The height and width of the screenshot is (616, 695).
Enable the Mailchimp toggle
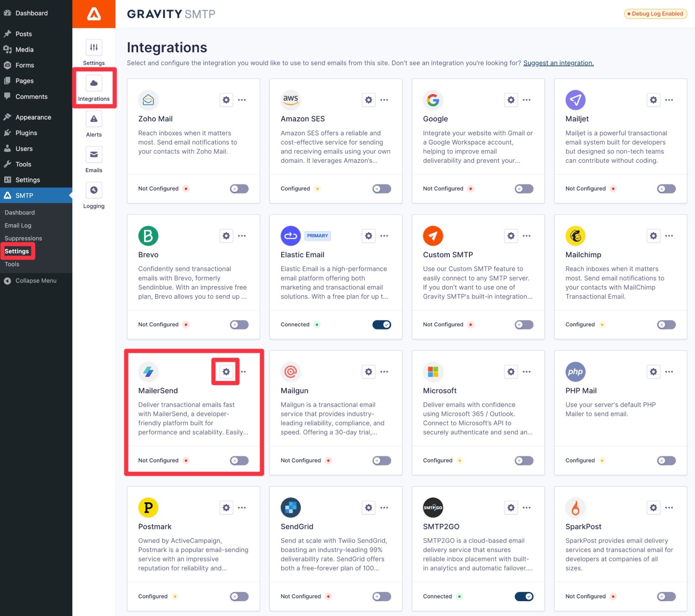tap(666, 324)
